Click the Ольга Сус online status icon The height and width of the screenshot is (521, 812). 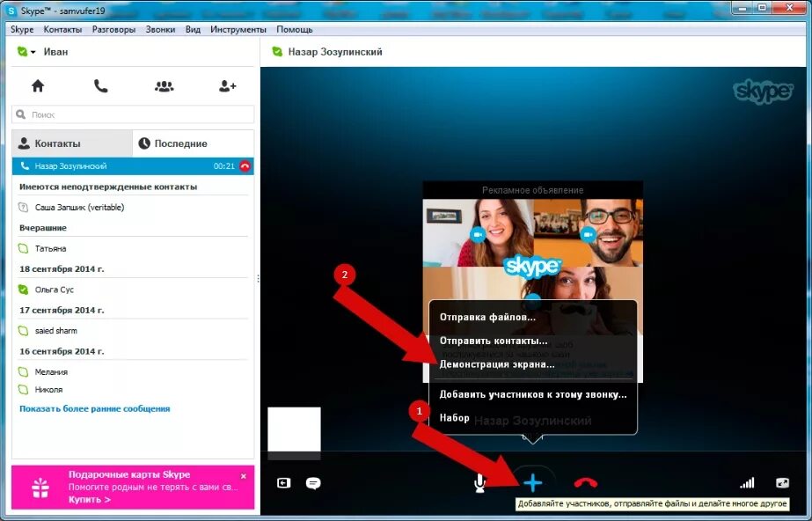pos(23,290)
